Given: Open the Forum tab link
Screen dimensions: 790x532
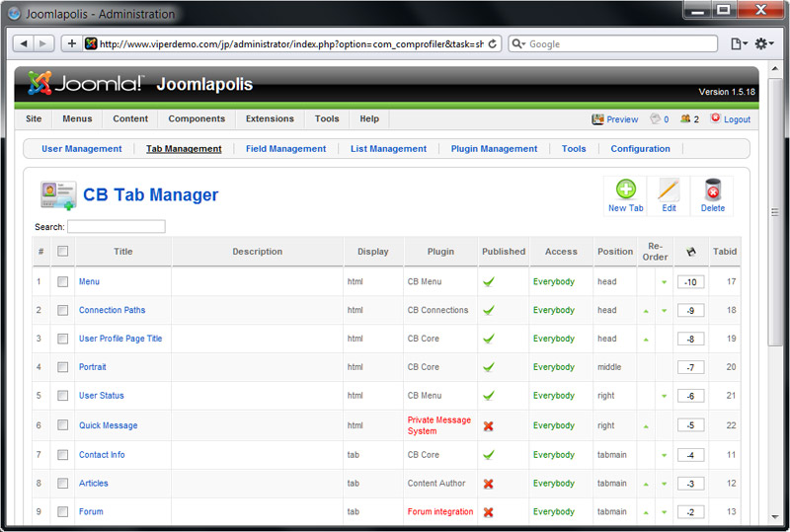Looking at the screenshot, I should click(x=91, y=511).
